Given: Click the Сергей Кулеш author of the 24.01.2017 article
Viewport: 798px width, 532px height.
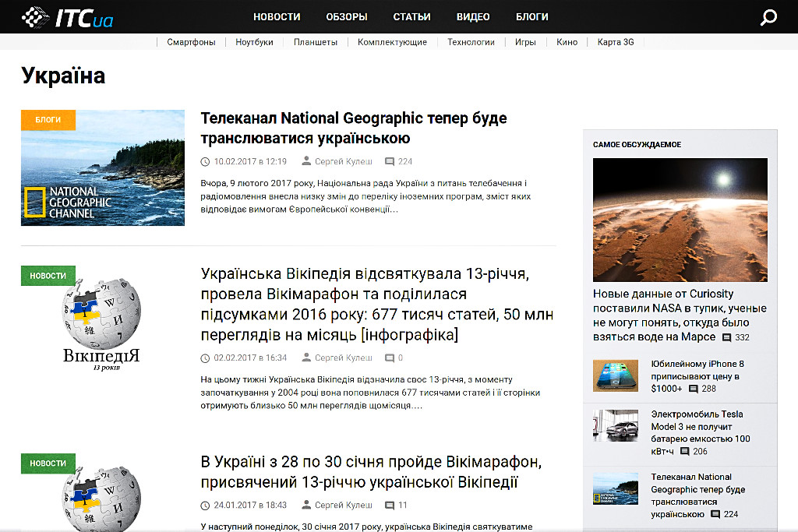Looking at the screenshot, I should coord(344,506).
